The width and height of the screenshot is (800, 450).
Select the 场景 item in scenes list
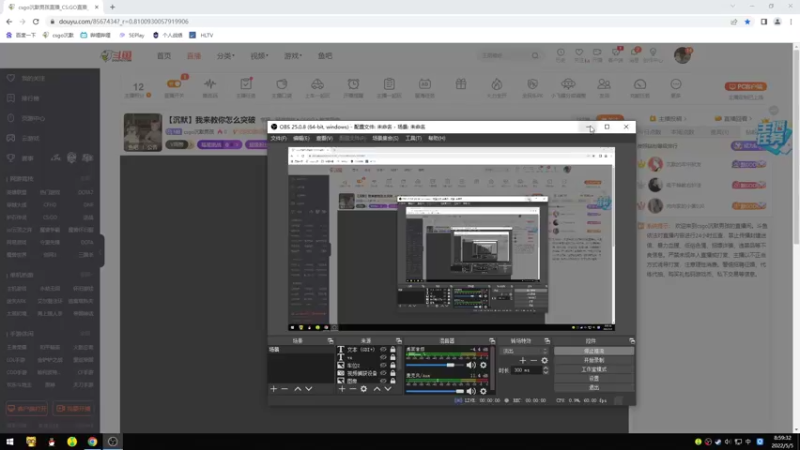(301, 350)
